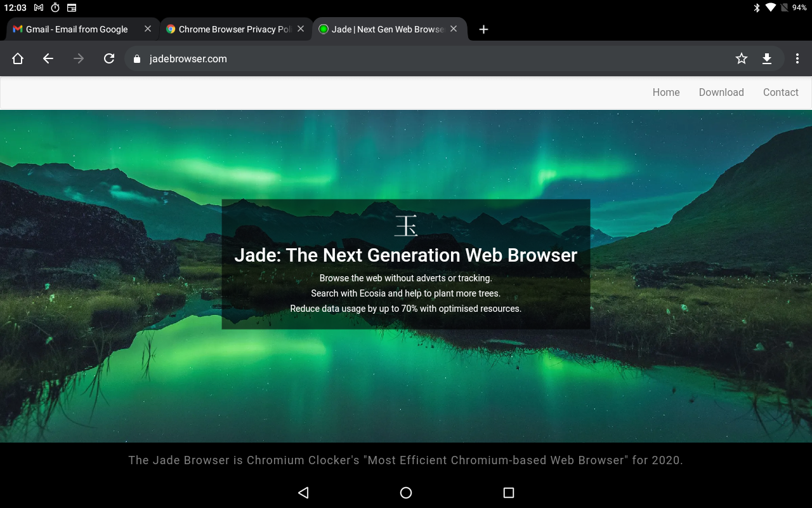Image resolution: width=812 pixels, height=508 pixels.
Task: Tap the Android home circle button
Action: point(406,493)
